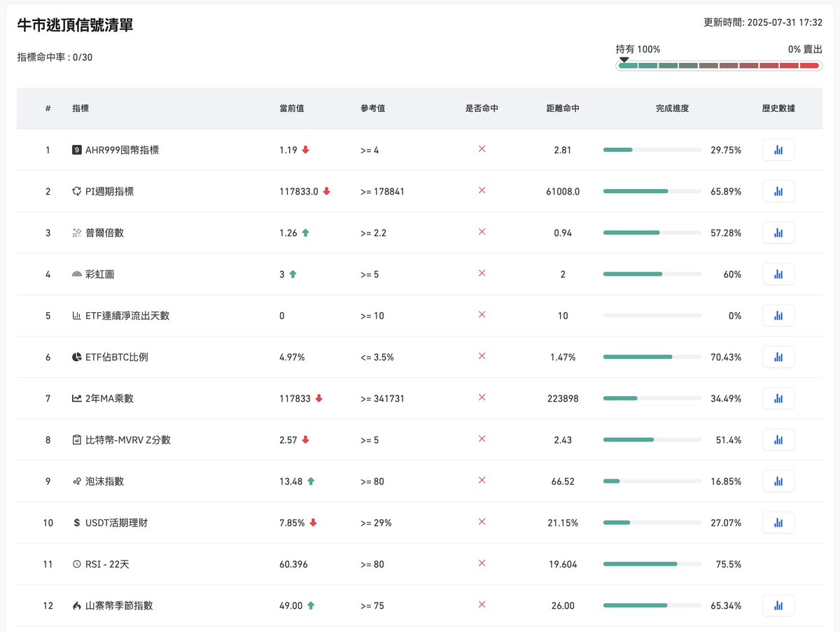Select the PI週期指標 cycle arrows icon

77,191
